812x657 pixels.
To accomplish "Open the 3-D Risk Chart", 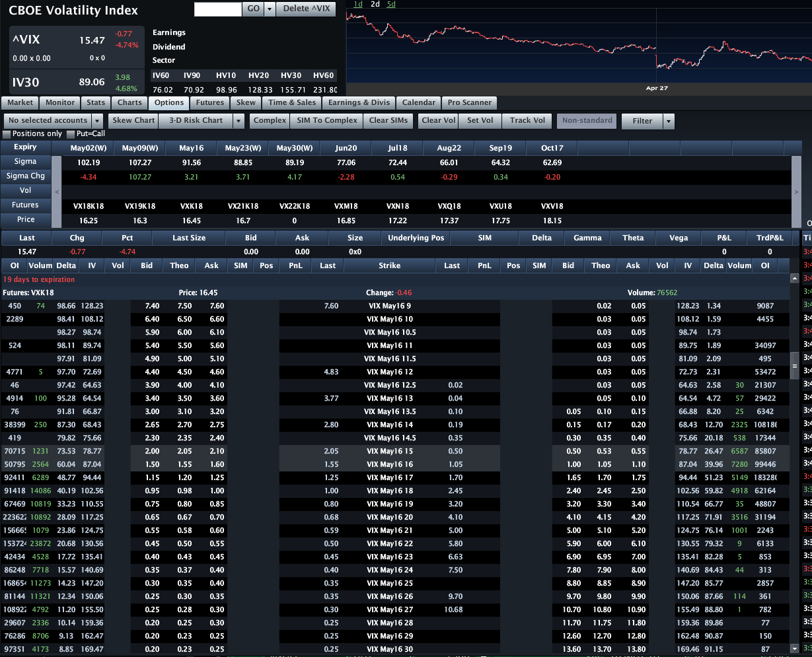I will click(196, 121).
